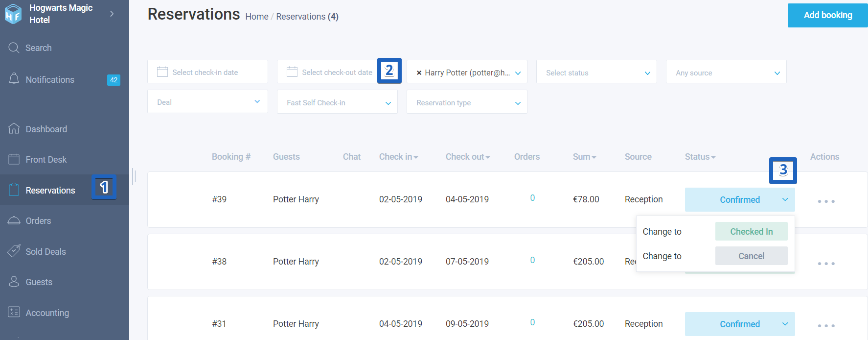Click Potter Harry guest in booking #38
This screenshot has height=340, width=868.
click(x=296, y=262)
